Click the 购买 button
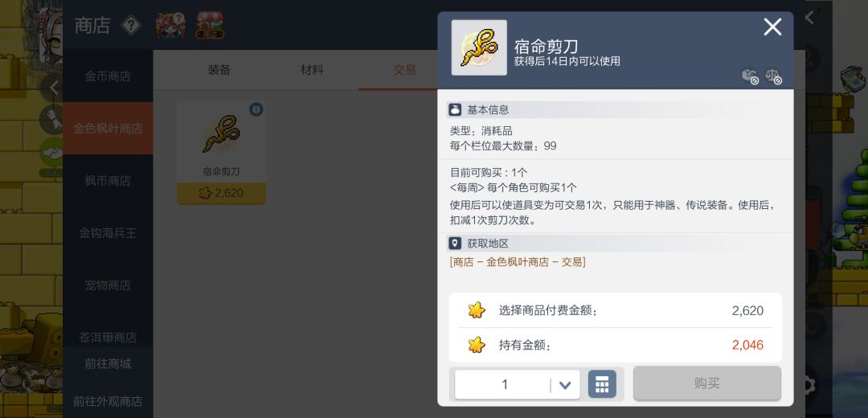Screen dimensions: 868x418 point(707,383)
